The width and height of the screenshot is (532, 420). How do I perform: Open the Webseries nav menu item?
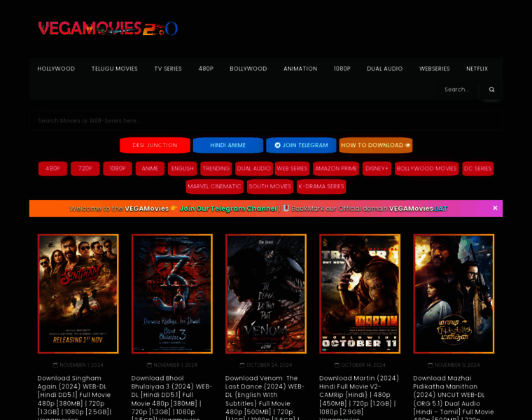pos(434,69)
